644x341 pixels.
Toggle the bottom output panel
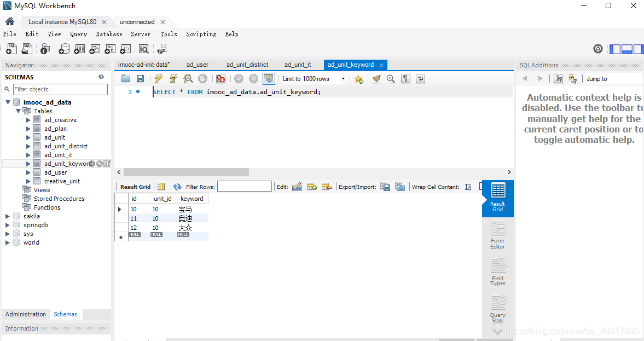pos(626,49)
